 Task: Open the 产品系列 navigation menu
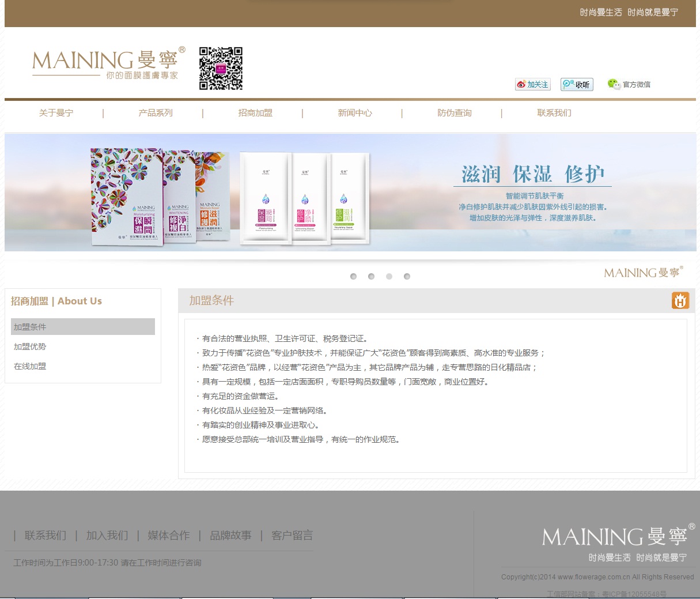156,113
